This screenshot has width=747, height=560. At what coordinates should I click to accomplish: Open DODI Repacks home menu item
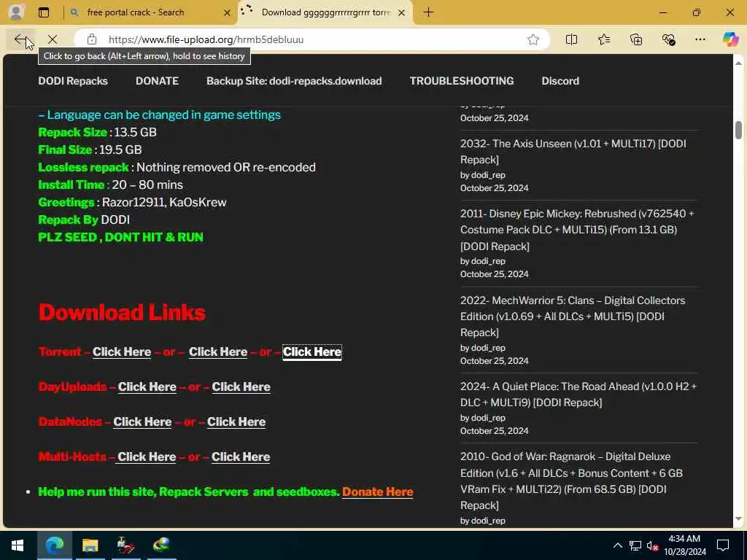pos(73,81)
